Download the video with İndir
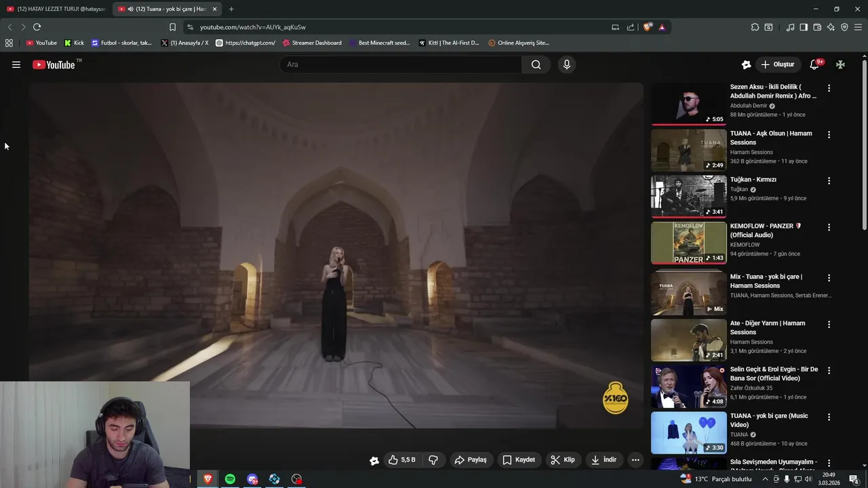Screen dimensions: 868x488 604,460
